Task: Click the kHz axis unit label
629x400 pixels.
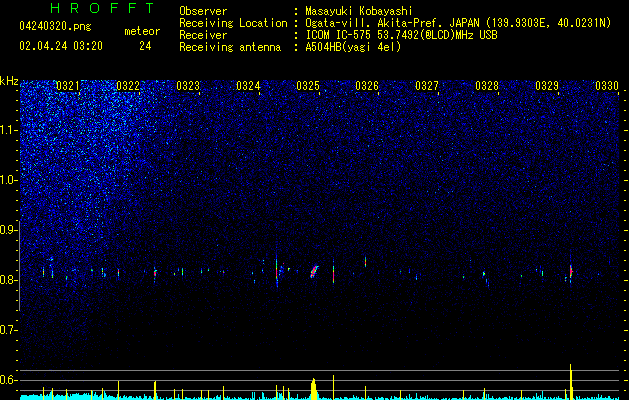Action: click(9, 81)
